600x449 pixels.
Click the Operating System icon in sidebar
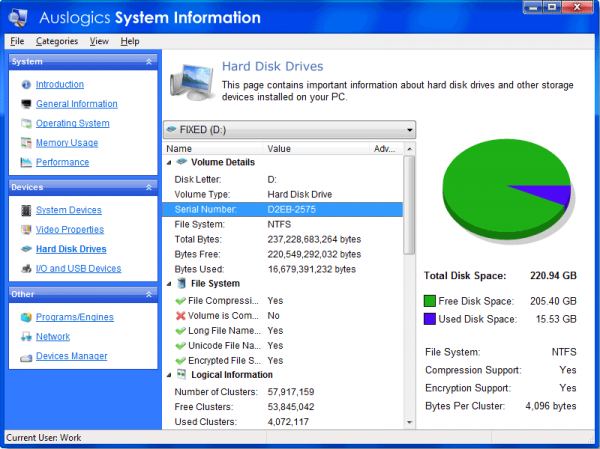pyautogui.click(x=26, y=124)
